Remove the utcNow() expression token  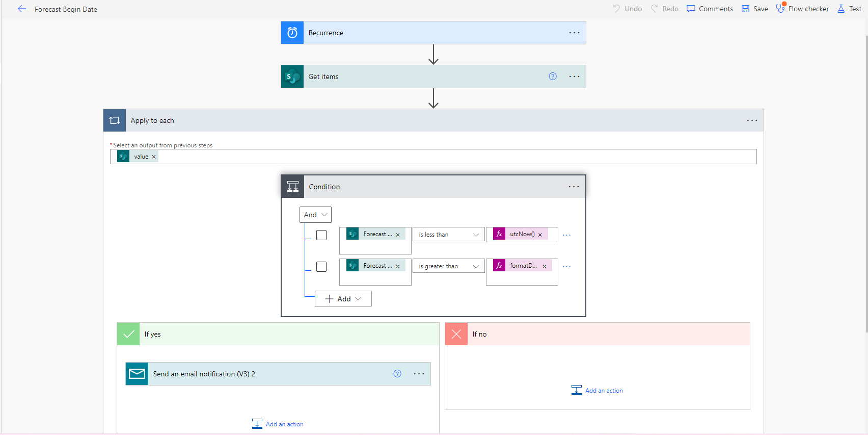540,235
